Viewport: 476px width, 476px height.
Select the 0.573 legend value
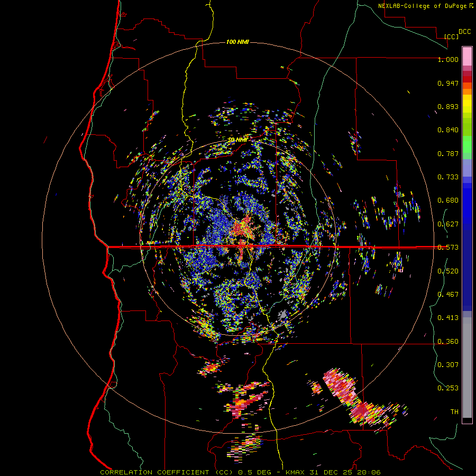[x=448, y=248]
